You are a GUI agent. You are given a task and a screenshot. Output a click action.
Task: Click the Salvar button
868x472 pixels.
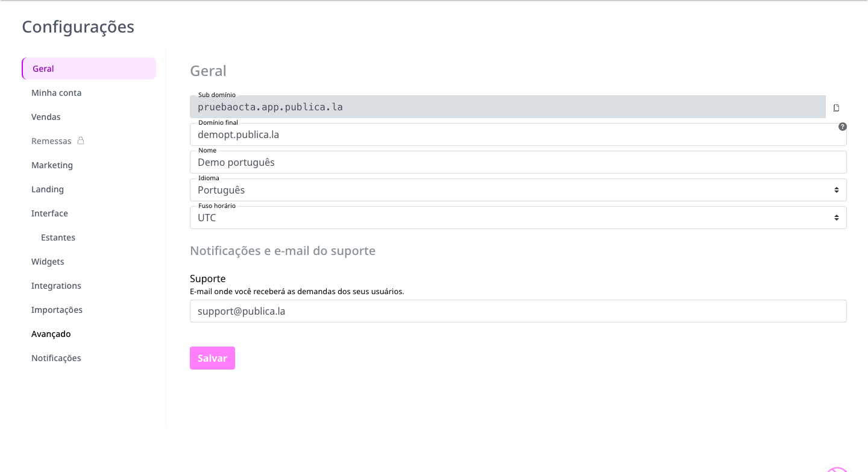pyautogui.click(x=212, y=358)
